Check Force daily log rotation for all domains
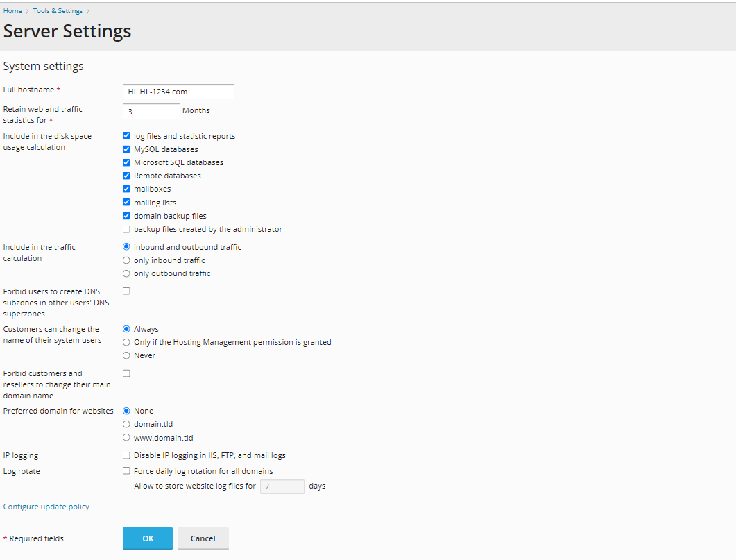The height and width of the screenshot is (560, 736). (126, 470)
